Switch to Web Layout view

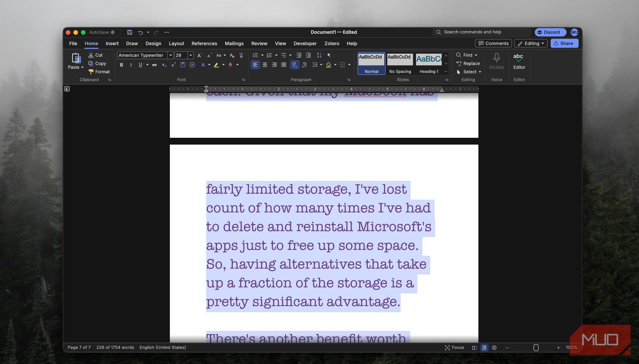(x=494, y=348)
